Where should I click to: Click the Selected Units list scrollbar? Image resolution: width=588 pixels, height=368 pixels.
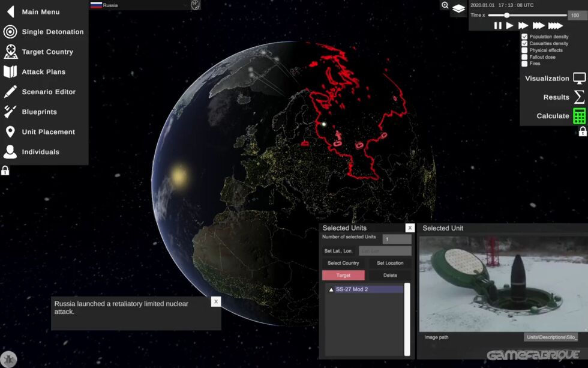407,319
